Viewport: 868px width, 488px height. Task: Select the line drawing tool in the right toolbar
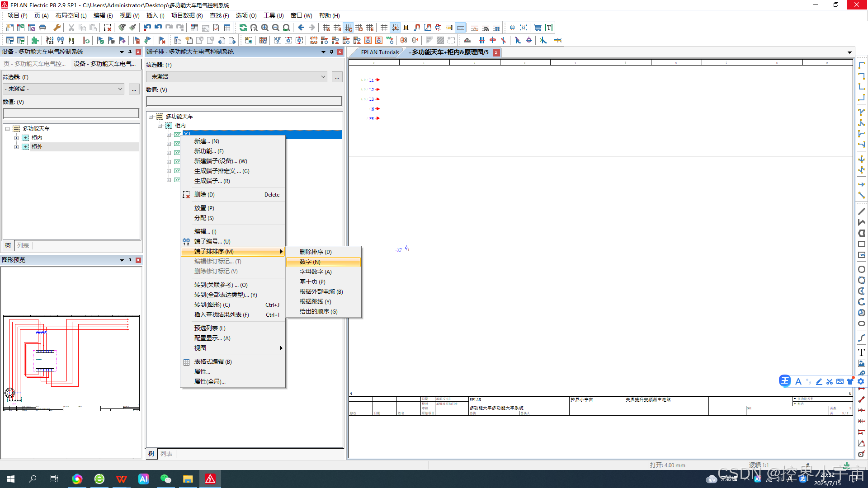(x=862, y=211)
